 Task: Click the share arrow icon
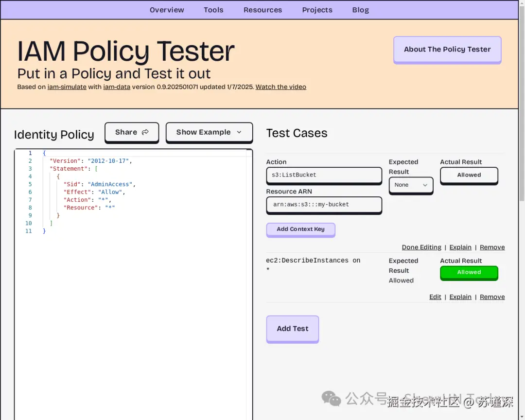click(145, 132)
